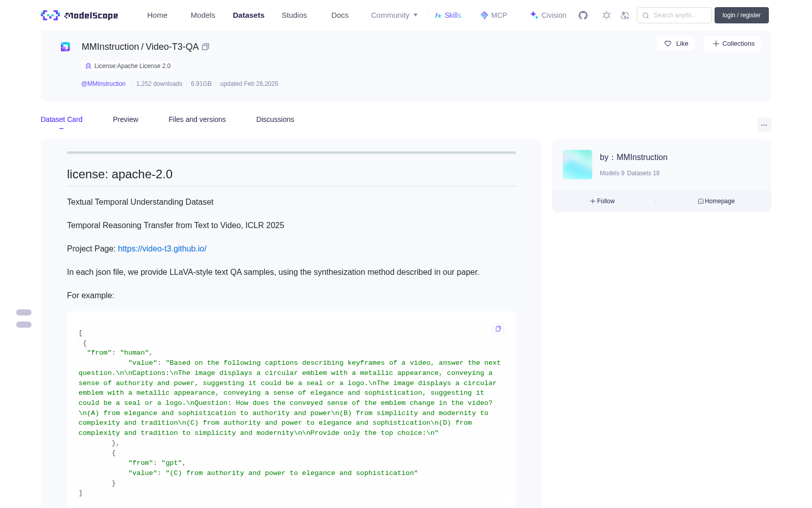Open the Datasets menu item
Screen dimensions: 812x508
249,15
